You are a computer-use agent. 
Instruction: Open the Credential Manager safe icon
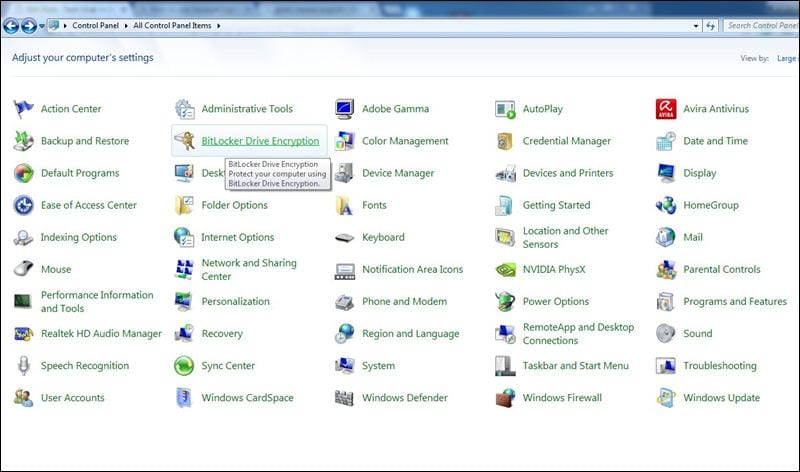click(x=505, y=141)
